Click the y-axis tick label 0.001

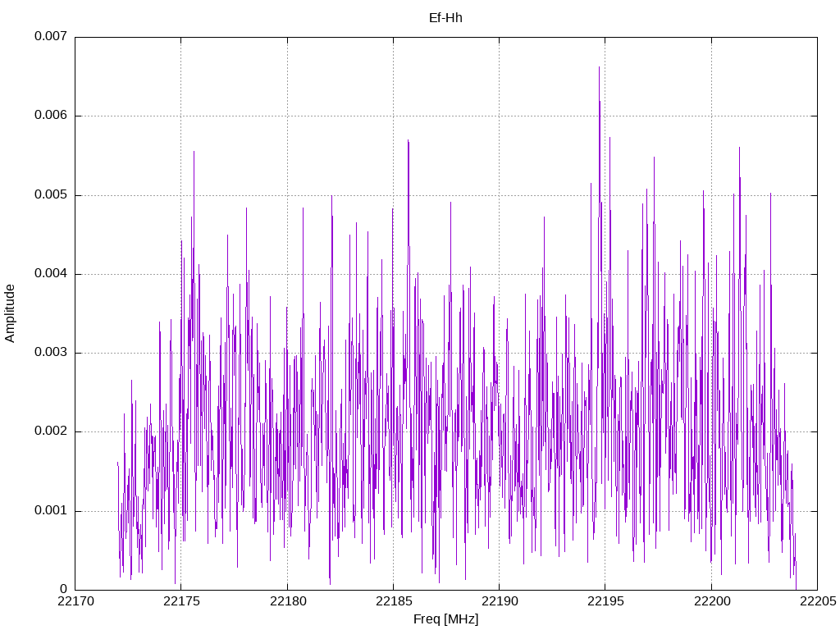pyautogui.click(x=51, y=510)
